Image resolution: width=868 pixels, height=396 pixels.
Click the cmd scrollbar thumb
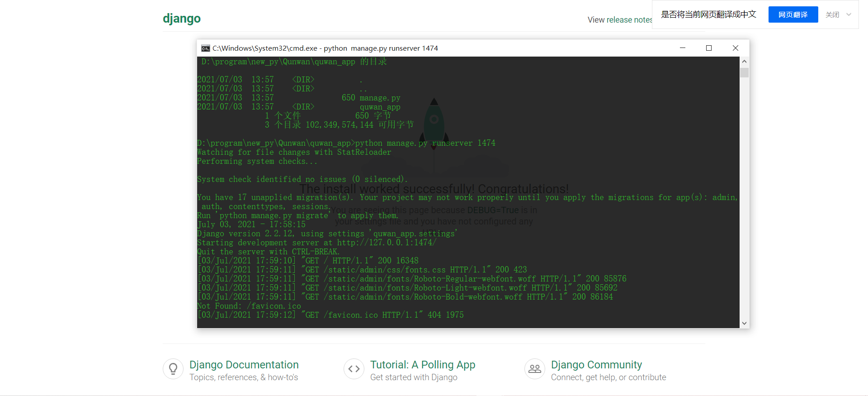[x=744, y=72]
